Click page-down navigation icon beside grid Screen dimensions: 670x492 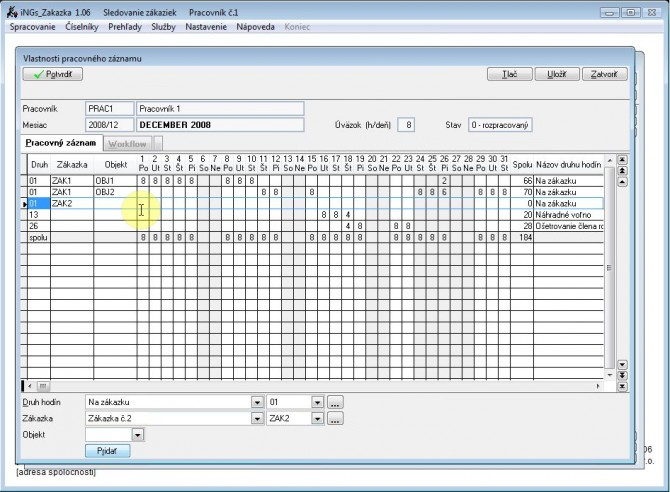click(623, 375)
